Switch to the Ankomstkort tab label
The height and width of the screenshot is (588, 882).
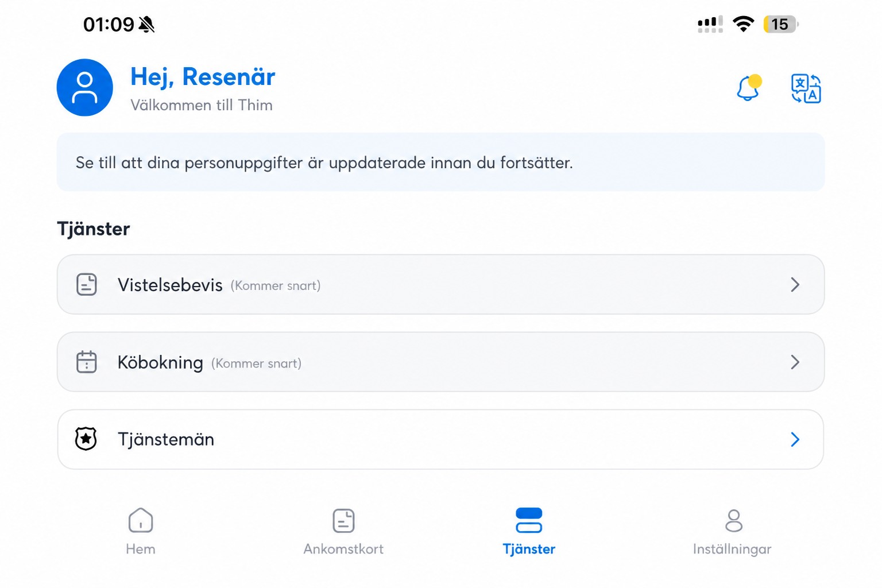click(343, 549)
